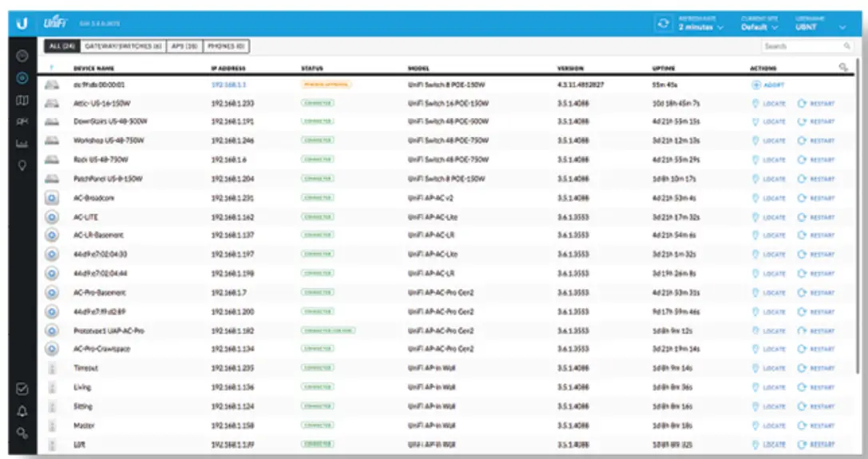Click the refresh icon in header
The image size is (868, 459).
click(x=663, y=24)
